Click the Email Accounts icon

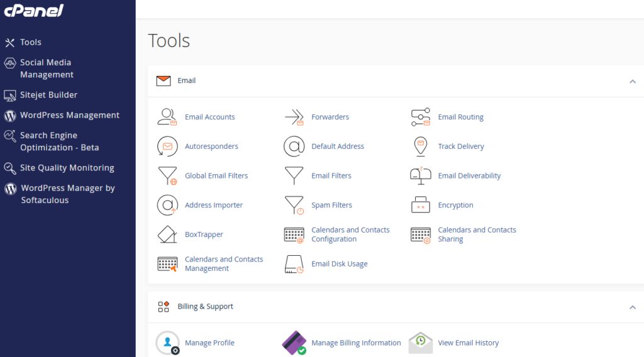pyautogui.click(x=167, y=117)
